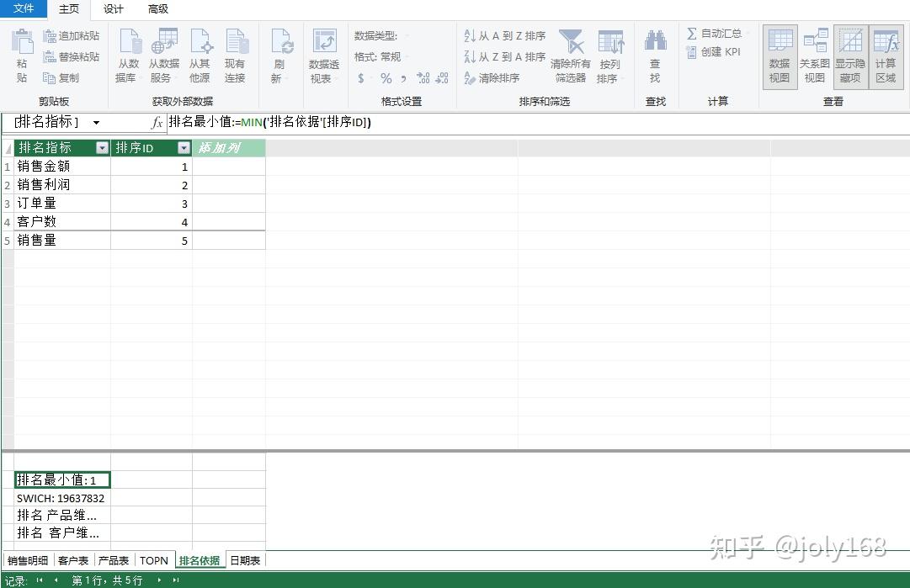The width and height of the screenshot is (910, 588).
Task: Expand the name box dropdown arrow
Action: click(96, 123)
